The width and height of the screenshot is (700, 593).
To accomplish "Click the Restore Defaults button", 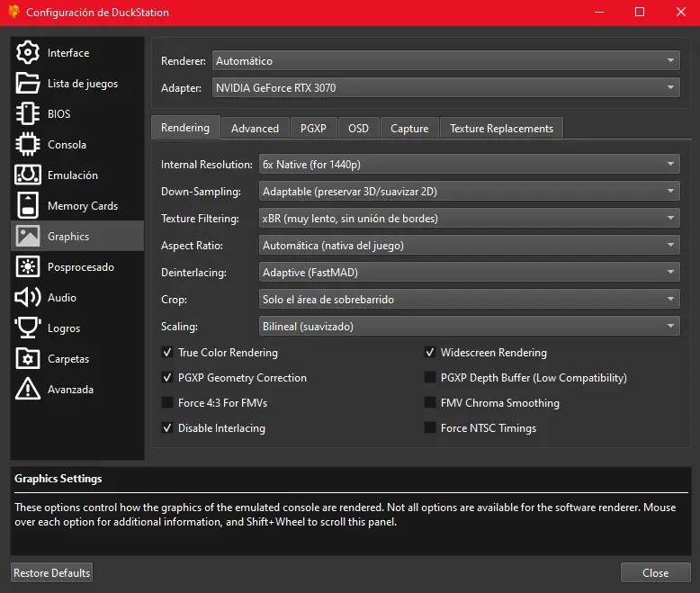I will tap(52, 572).
